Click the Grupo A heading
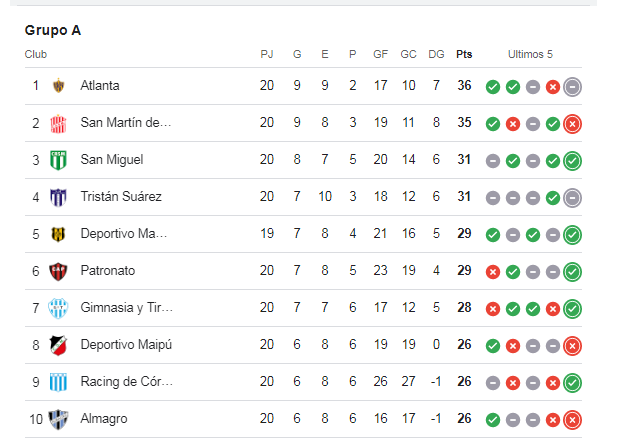This screenshot has height=441, width=636. (x=53, y=30)
